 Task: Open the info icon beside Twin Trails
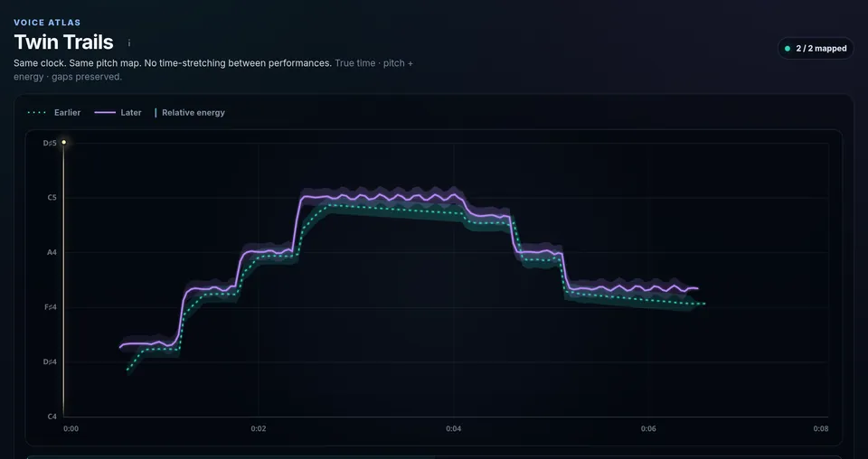click(129, 43)
